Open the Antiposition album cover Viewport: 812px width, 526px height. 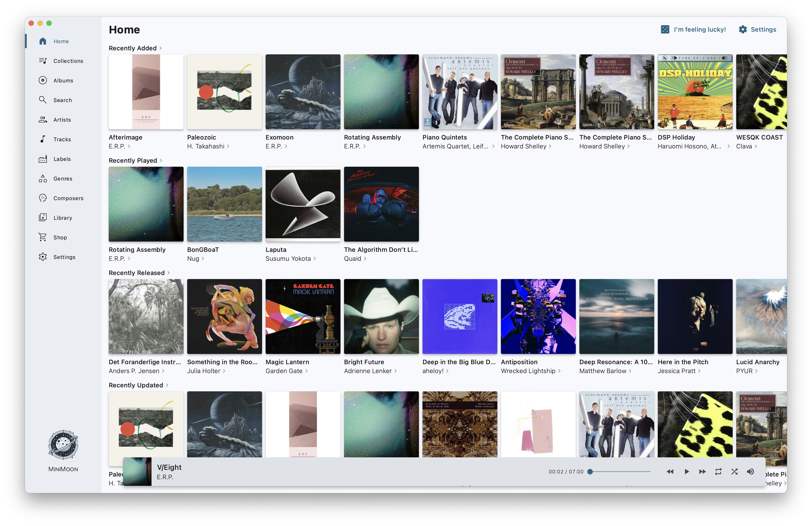pos(538,316)
